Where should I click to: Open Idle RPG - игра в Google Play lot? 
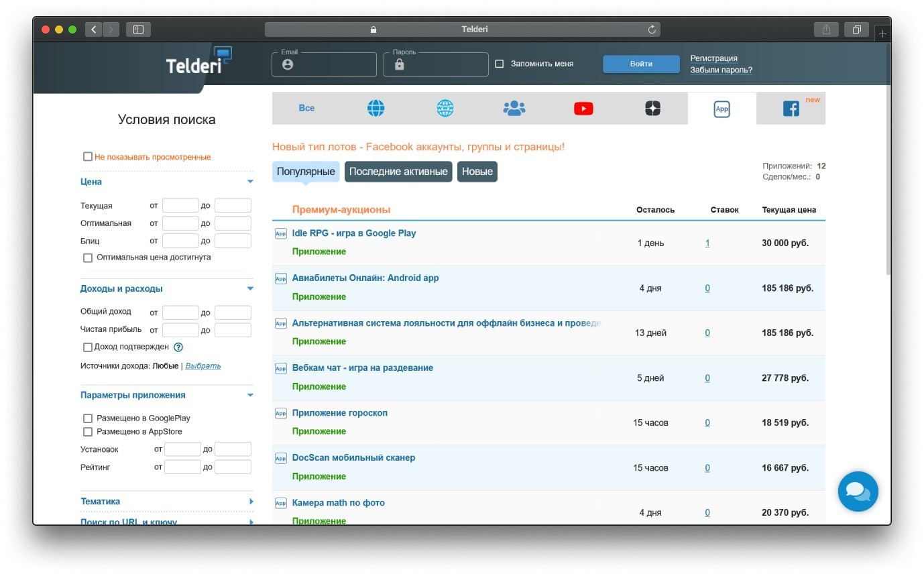point(354,233)
